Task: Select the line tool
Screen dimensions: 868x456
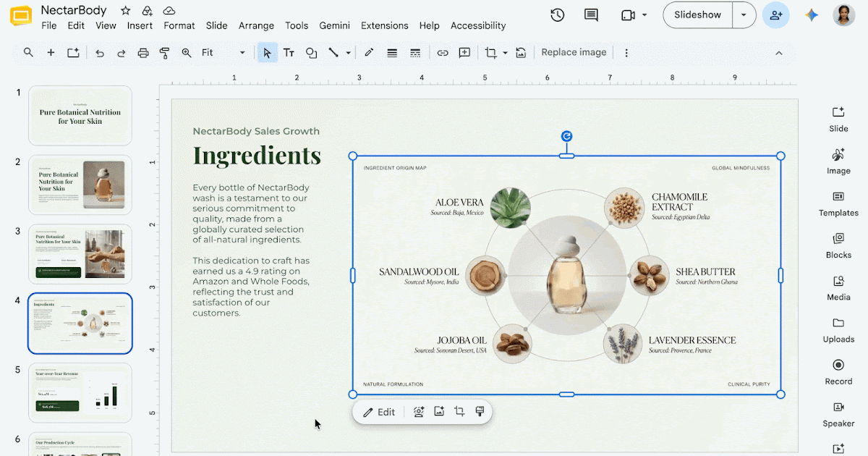Action: 333,53
